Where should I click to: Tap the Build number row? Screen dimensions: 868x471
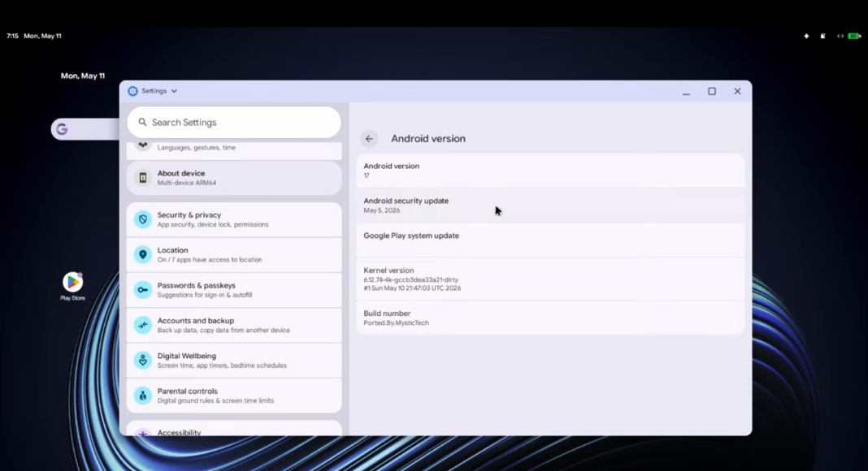tap(550, 318)
